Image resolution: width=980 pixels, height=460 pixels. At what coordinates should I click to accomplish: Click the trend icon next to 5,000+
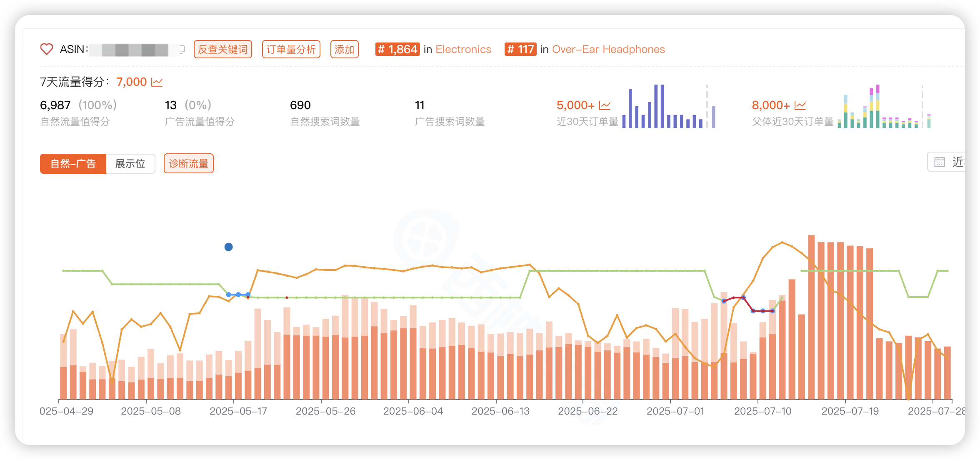click(x=605, y=105)
